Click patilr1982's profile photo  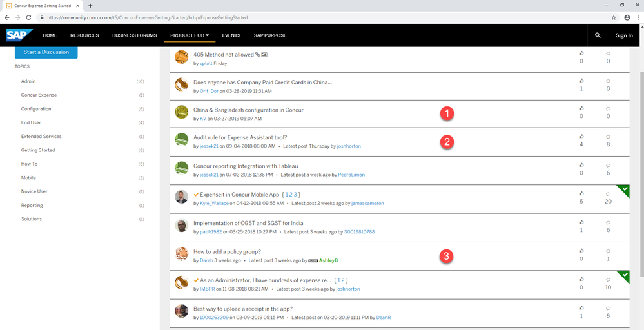(182, 226)
